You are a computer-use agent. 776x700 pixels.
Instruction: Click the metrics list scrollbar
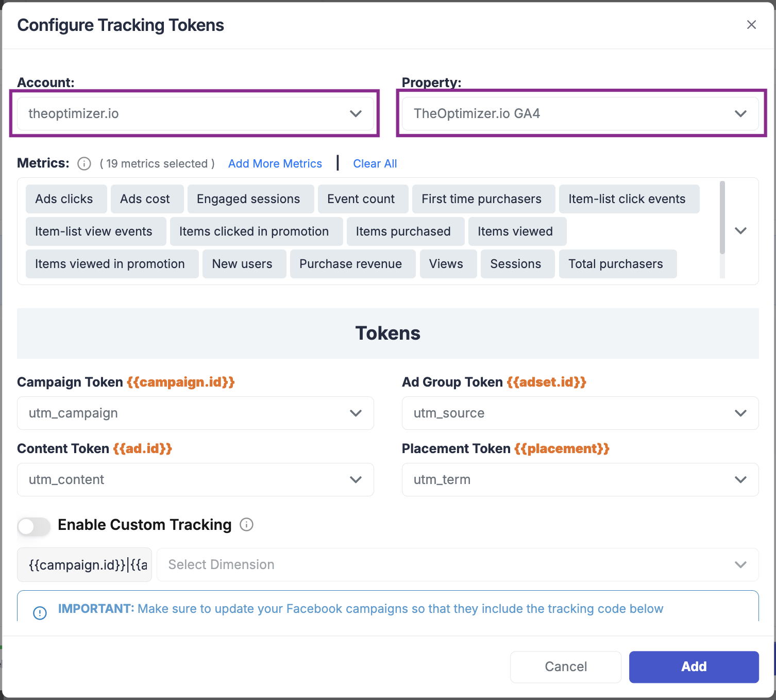pos(722,229)
